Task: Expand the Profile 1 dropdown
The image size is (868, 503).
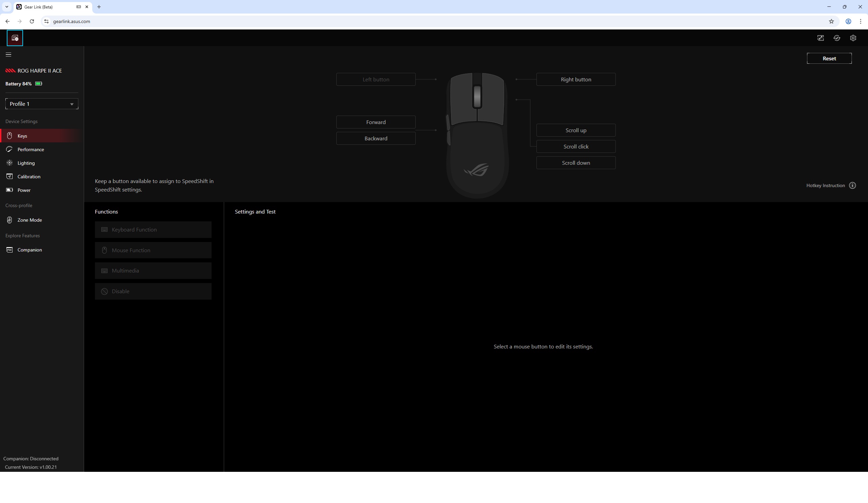Action: 42,104
